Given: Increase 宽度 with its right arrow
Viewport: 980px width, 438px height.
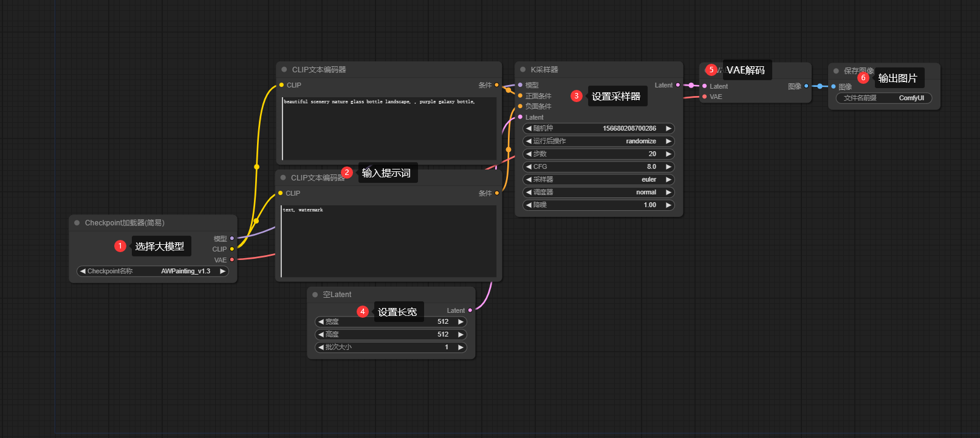Looking at the screenshot, I should pos(461,322).
